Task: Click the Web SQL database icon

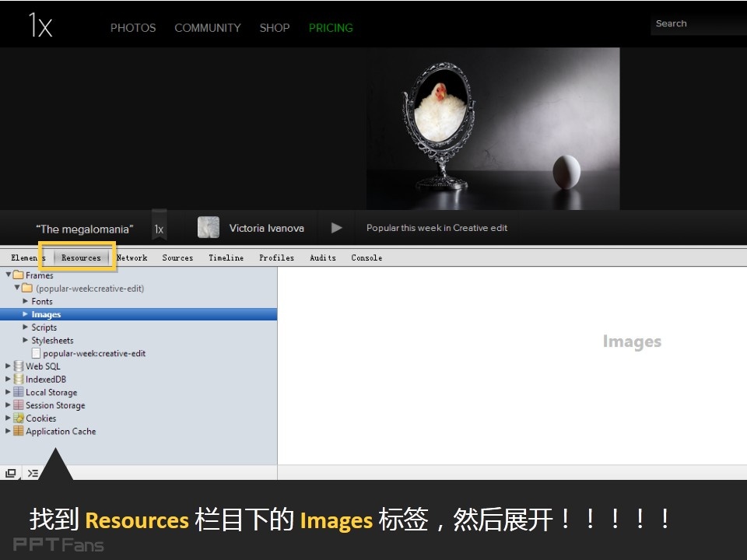Action: pos(18,366)
